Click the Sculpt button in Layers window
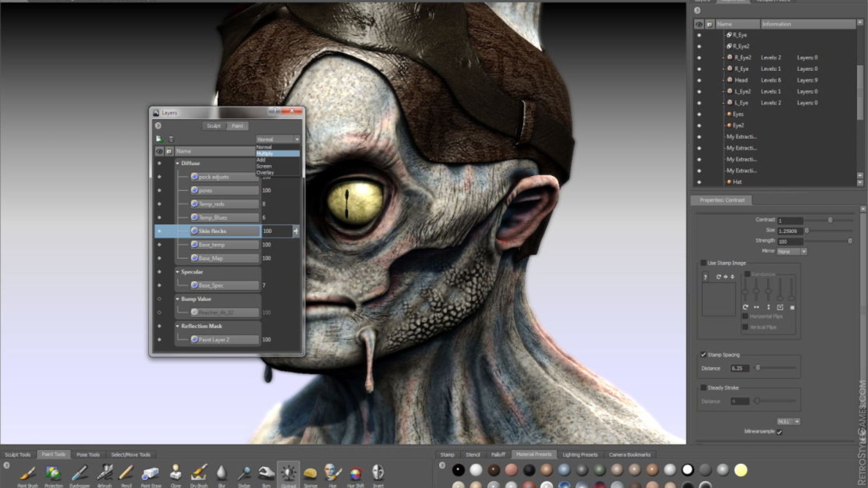 point(214,126)
